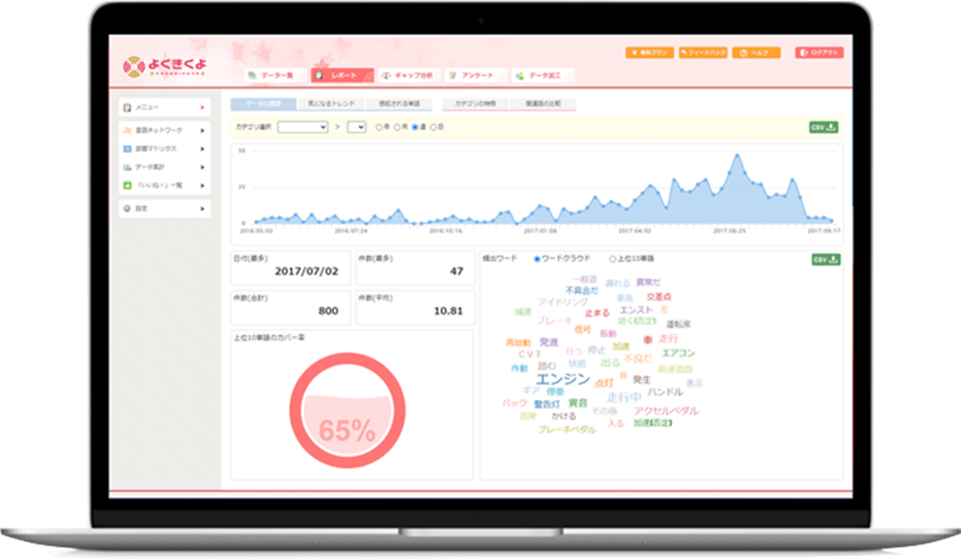Image resolution: width=961 pixels, height=560 pixels.
Task: Select the 関連語の比較 sub-tab
Action: click(543, 104)
